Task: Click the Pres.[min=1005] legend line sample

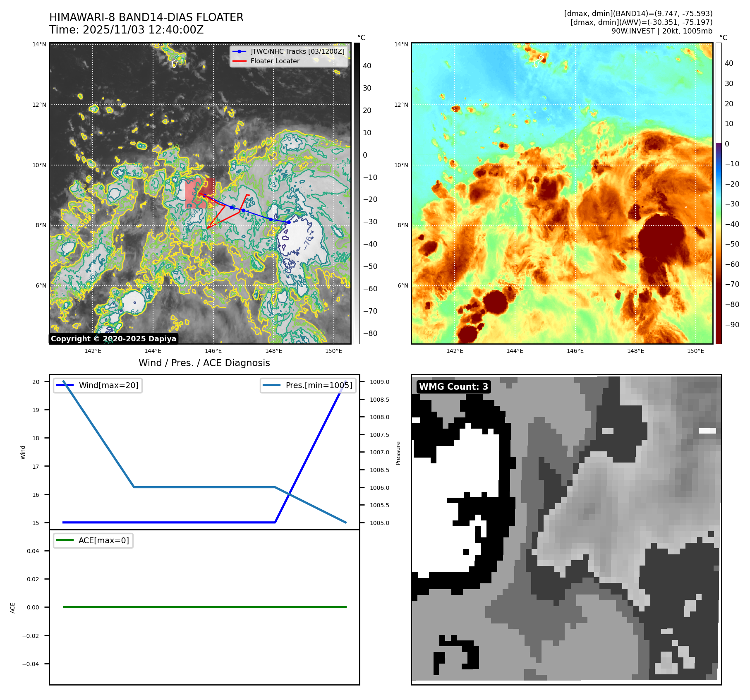Action: [271, 385]
